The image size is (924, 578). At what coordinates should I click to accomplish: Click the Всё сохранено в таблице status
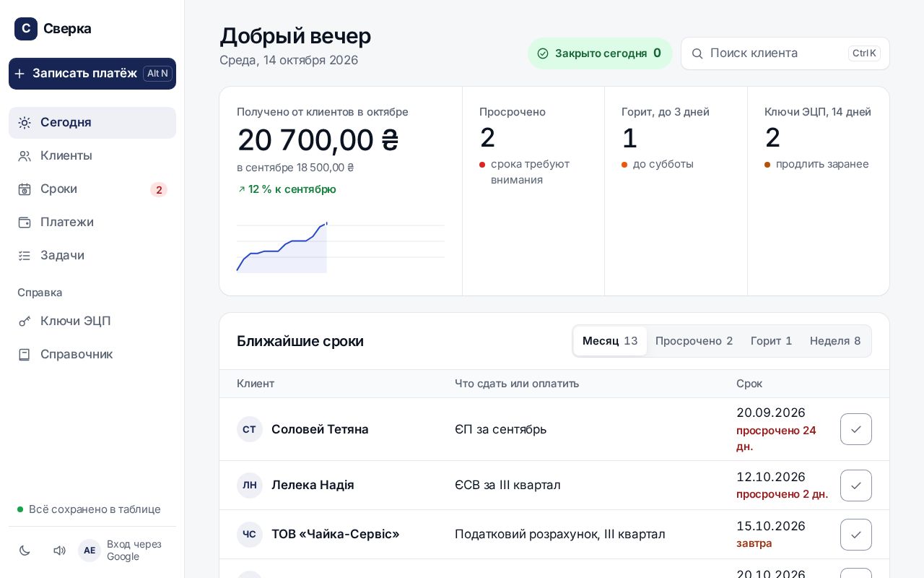click(89, 509)
